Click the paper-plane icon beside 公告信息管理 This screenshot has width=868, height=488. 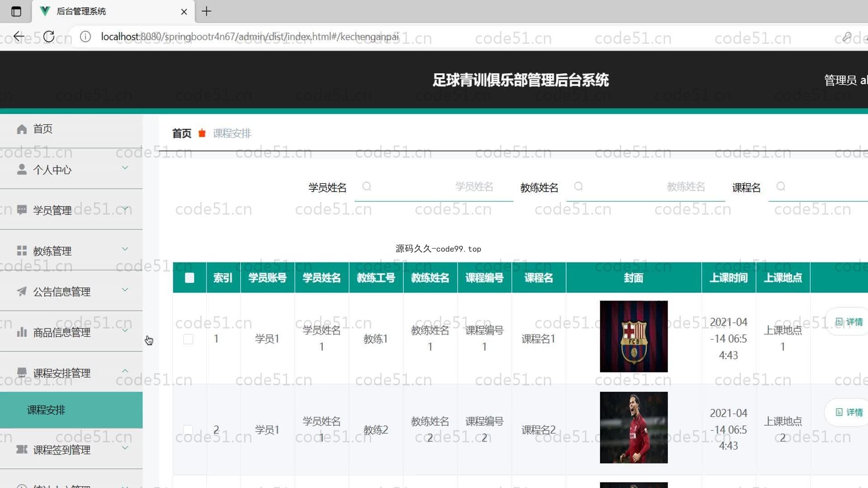click(22, 291)
